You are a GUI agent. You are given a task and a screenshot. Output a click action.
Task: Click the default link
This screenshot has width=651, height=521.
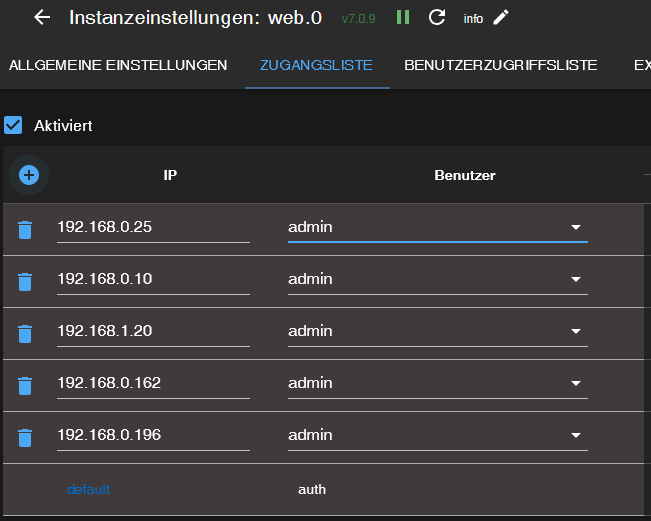coord(88,489)
